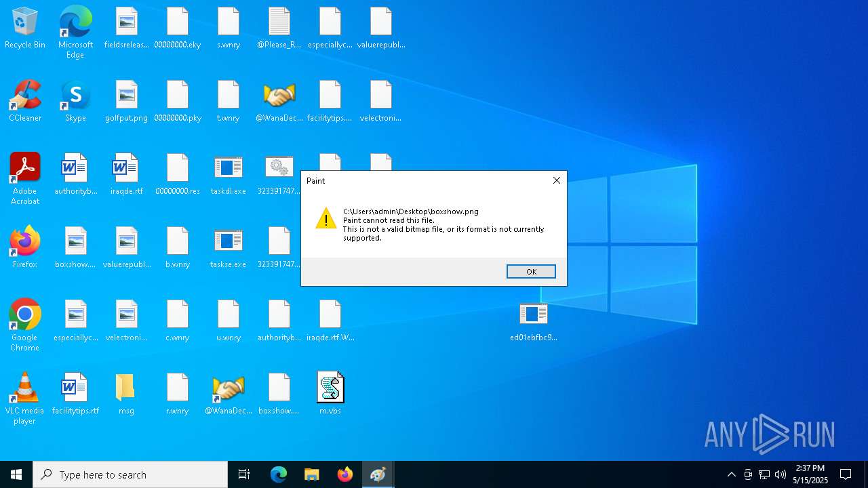Show hidden system tray icons
The width and height of the screenshot is (868, 488).
point(731,474)
